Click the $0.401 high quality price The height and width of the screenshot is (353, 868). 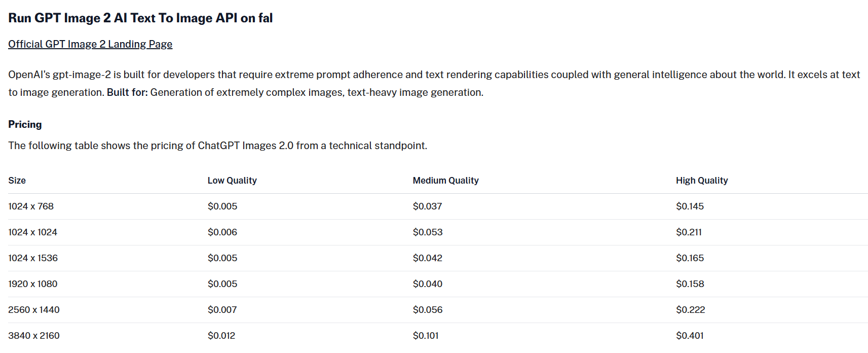[x=690, y=336]
